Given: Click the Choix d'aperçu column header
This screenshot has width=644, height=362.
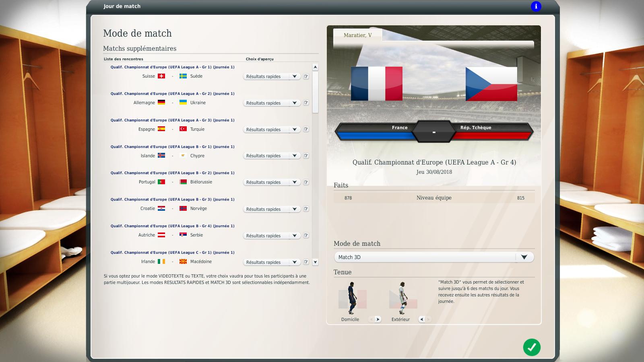Looking at the screenshot, I should (x=260, y=59).
